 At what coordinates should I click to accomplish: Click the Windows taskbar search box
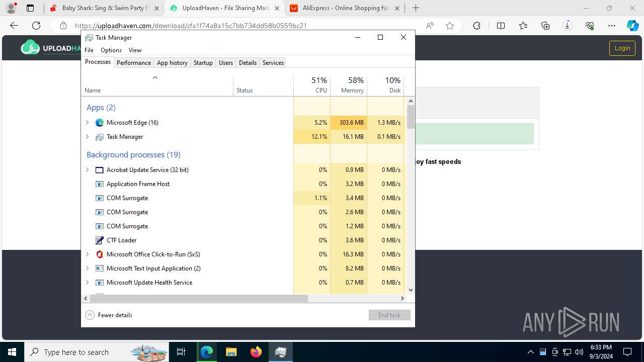pos(97,352)
